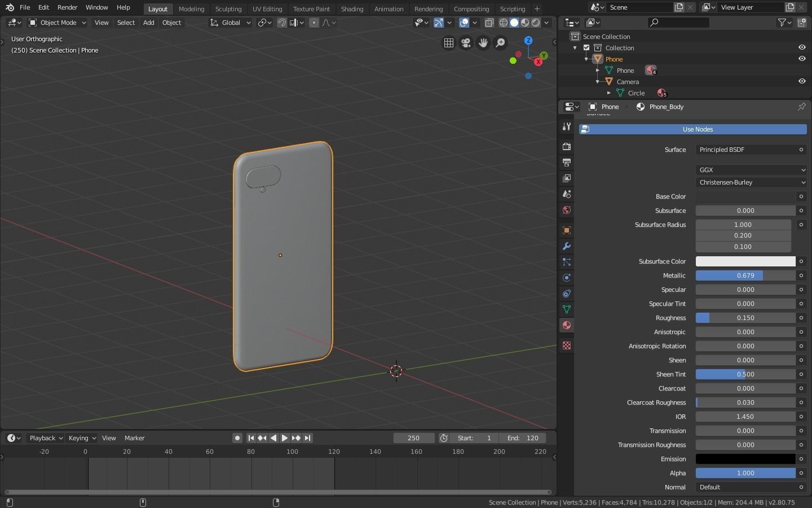Toggle snapping magnet in header

[x=281, y=23]
